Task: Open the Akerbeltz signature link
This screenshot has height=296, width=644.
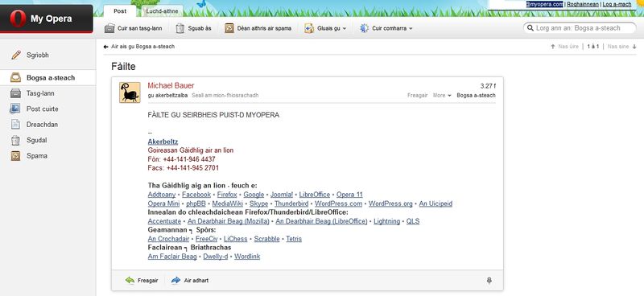Action: pos(163,142)
